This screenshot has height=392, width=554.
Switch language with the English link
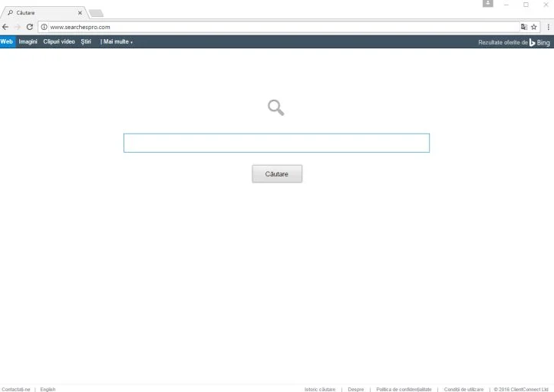click(x=48, y=389)
